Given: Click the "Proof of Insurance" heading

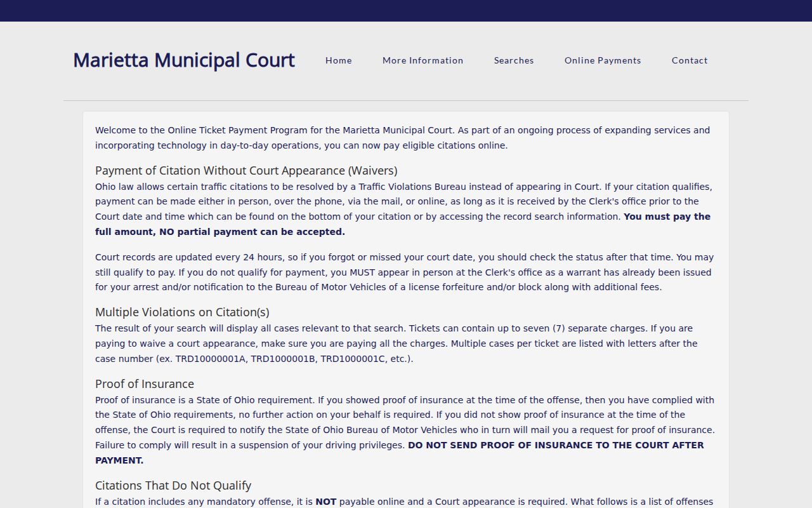Looking at the screenshot, I should [145, 384].
